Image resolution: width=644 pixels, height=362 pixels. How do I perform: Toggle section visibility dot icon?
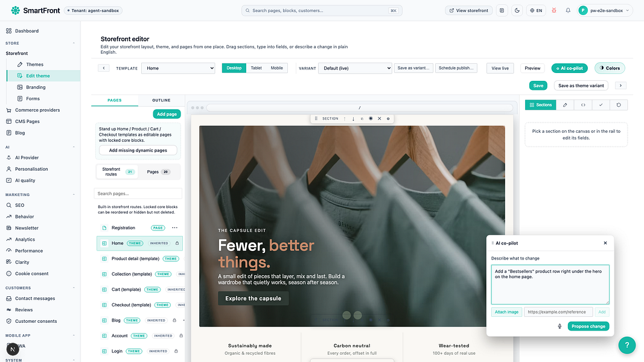[371, 119]
